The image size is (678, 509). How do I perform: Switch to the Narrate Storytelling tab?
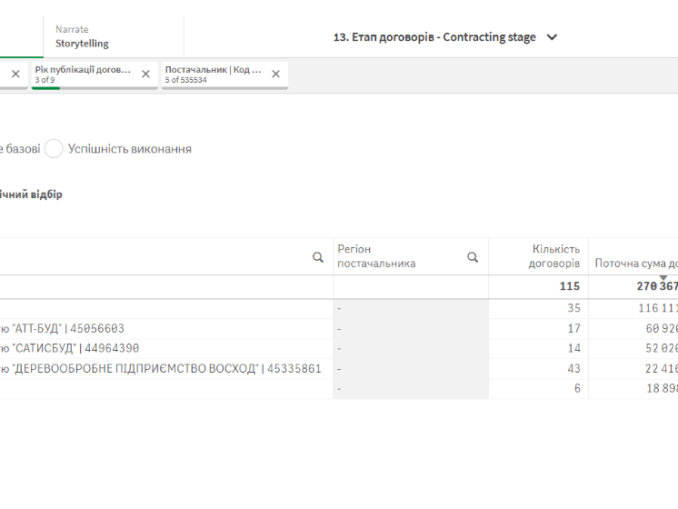pyautogui.click(x=82, y=37)
